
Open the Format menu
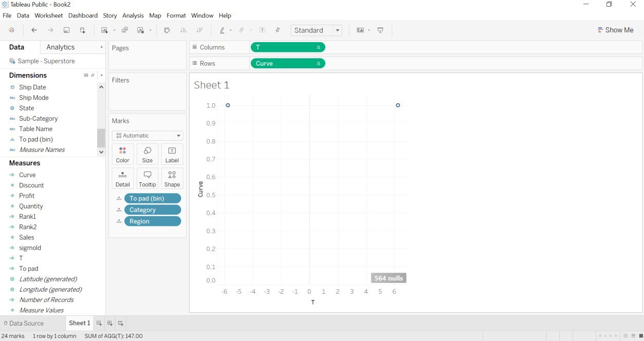point(176,15)
